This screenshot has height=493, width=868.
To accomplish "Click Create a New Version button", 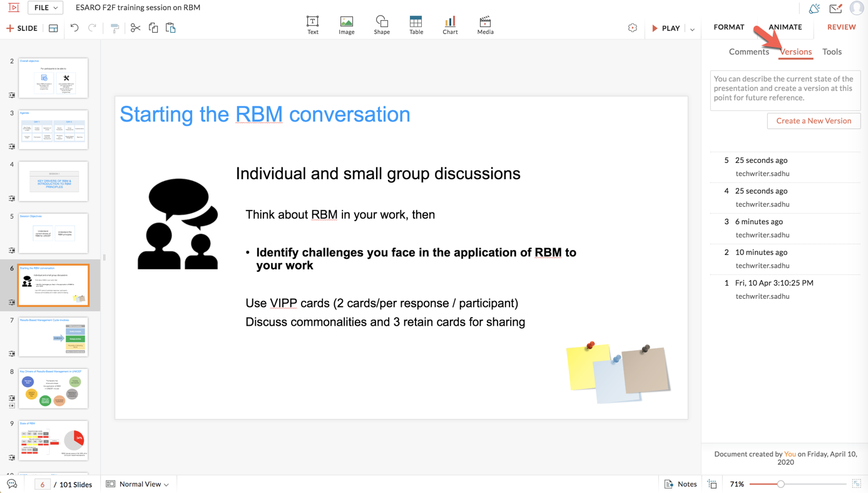I will point(814,121).
